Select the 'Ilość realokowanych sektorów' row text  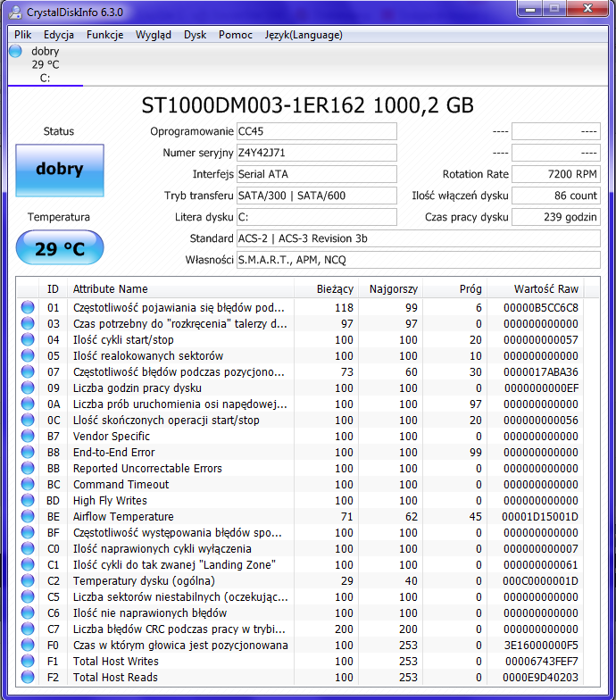[148, 355]
